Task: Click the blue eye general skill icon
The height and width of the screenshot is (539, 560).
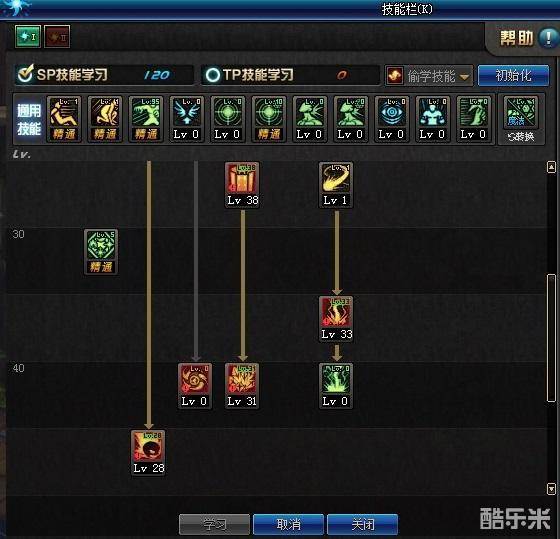Action: [x=391, y=112]
